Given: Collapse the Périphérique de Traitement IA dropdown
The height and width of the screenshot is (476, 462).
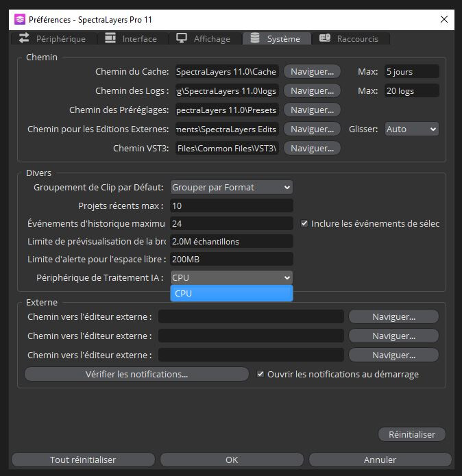Looking at the screenshot, I should tap(232, 277).
